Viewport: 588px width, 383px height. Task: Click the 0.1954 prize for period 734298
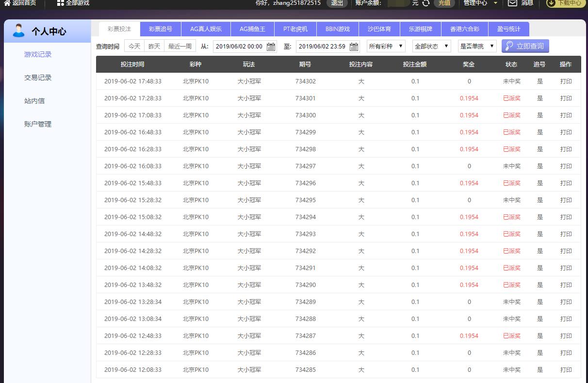(469, 149)
